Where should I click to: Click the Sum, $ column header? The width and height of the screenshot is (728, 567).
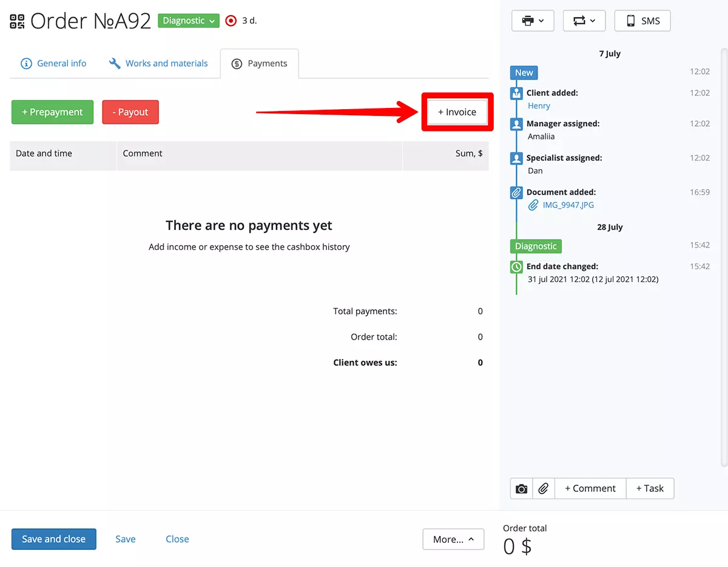click(446, 156)
